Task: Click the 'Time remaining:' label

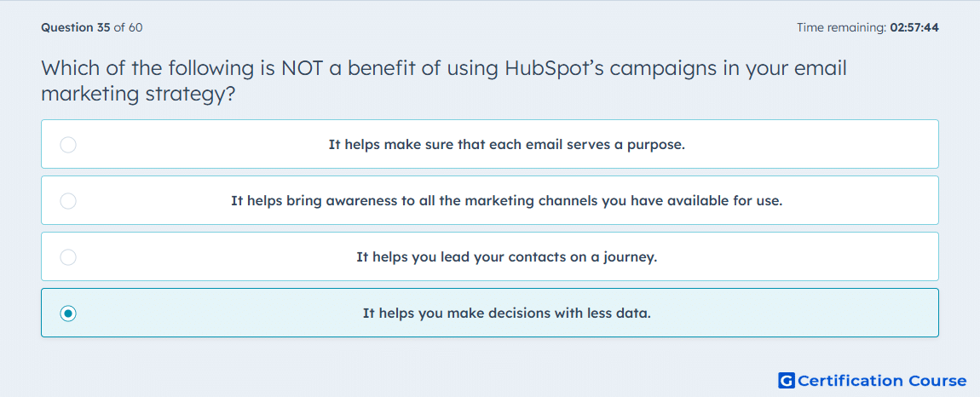Action: pos(841,27)
